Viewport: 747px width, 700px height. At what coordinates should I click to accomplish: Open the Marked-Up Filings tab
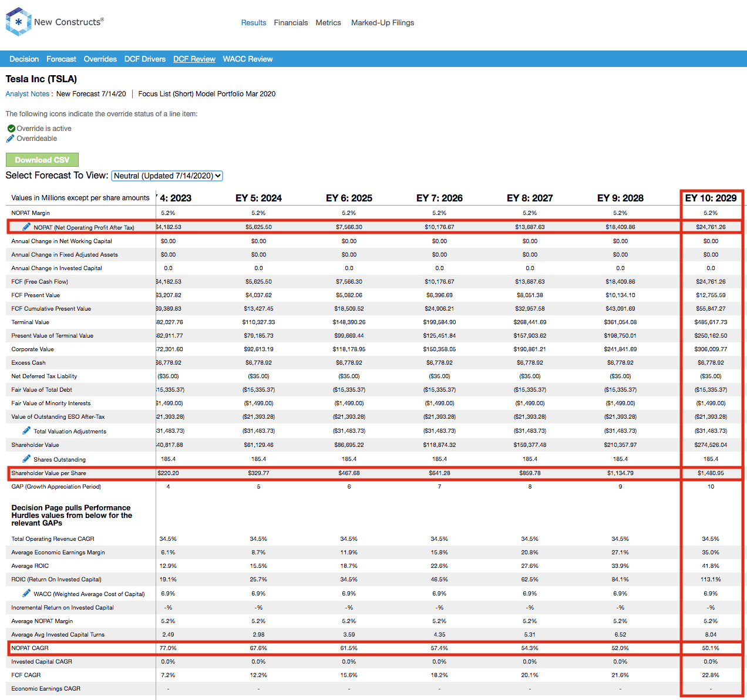382,22
